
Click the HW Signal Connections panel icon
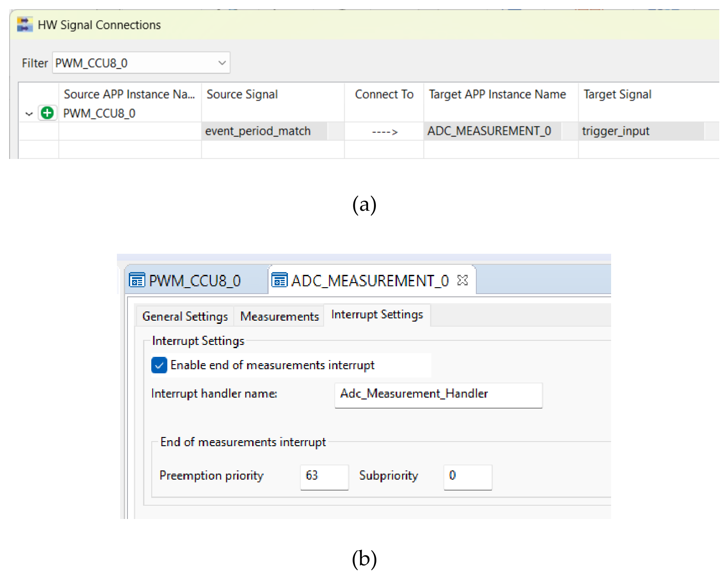tap(25, 24)
